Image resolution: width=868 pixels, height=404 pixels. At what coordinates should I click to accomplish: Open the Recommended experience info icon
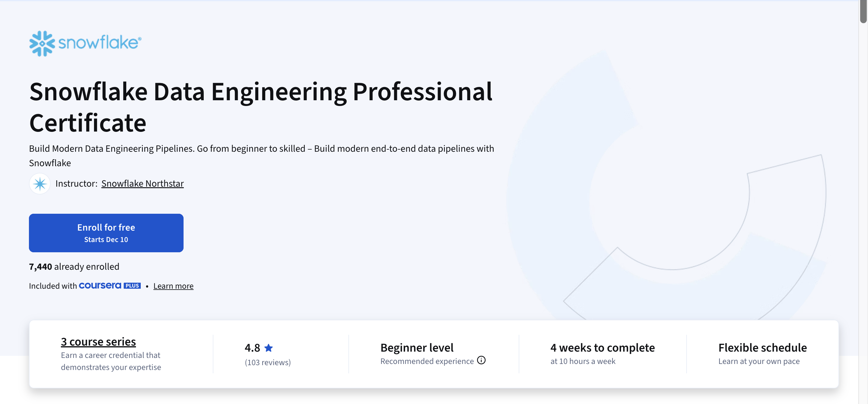pos(481,360)
